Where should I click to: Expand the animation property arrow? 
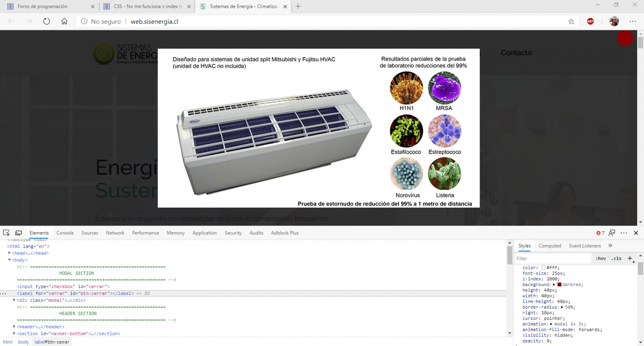pyautogui.click(x=552, y=324)
